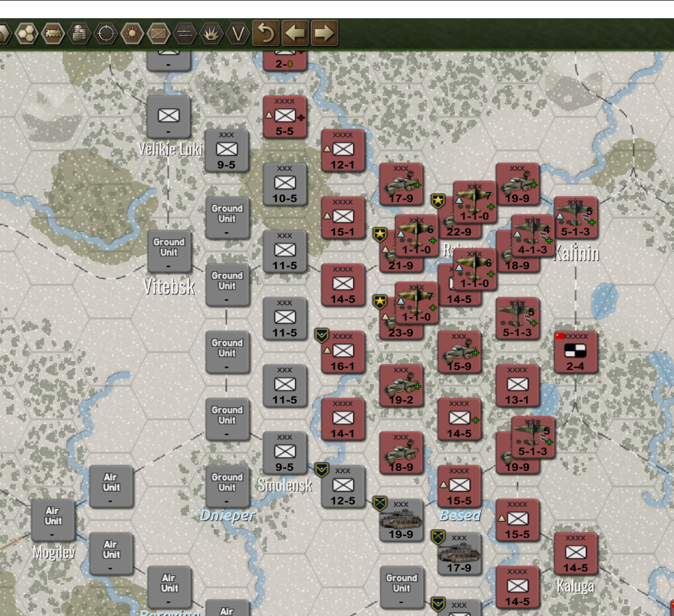Select the crosshair target mode icon
The height and width of the screenshot is (616, 674).
(x=106, y=33)
